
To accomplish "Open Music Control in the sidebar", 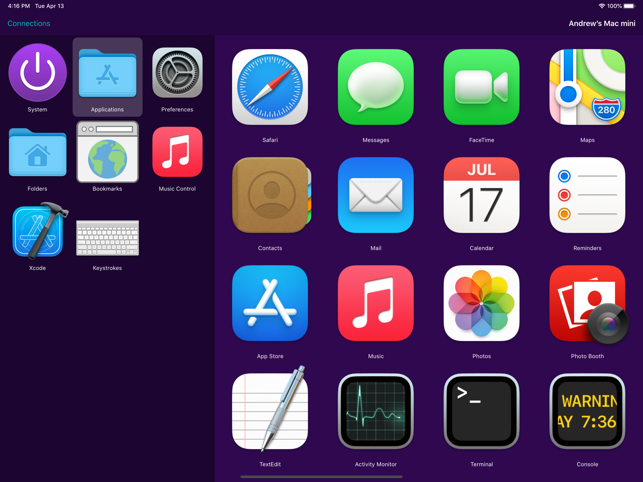I will point(177,152).
